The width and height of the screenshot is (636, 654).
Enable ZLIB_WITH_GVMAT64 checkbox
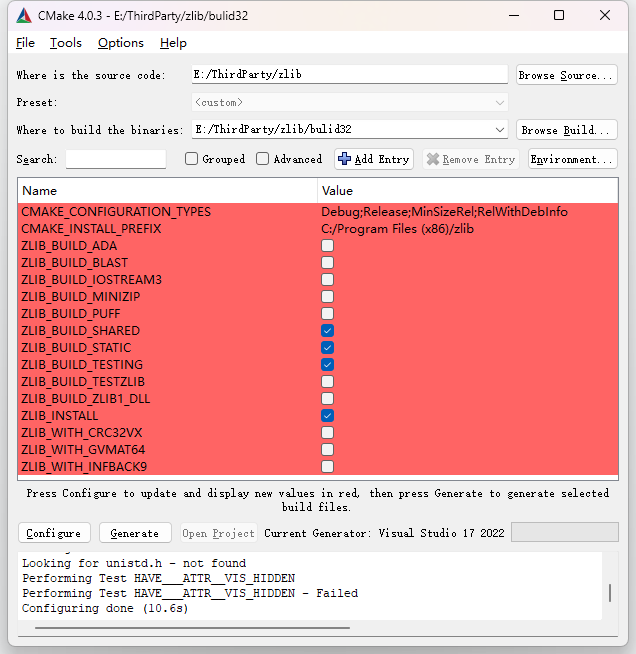click(327, 450)
